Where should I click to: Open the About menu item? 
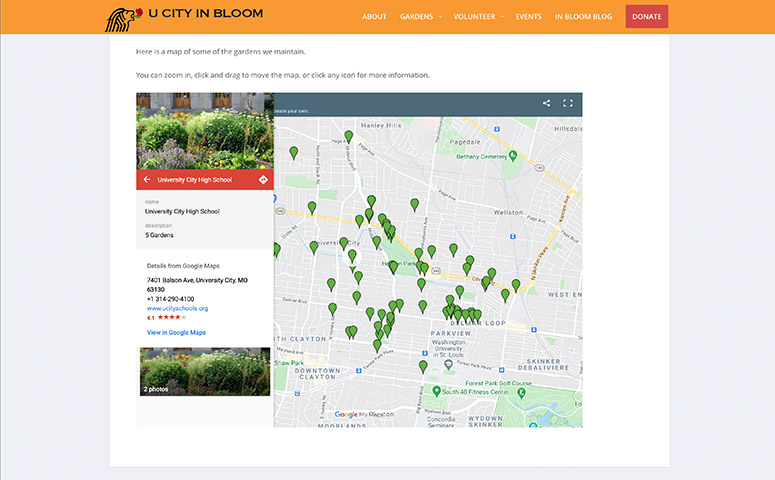(374, 17)
